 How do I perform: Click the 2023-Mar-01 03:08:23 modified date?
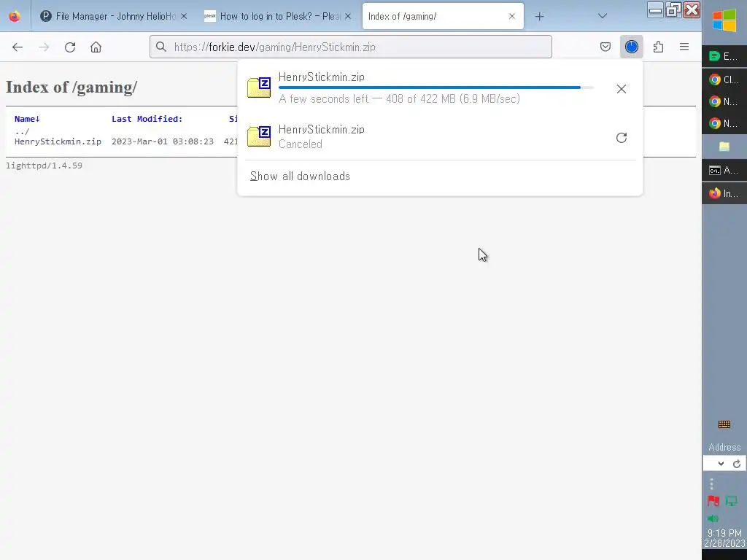click(x=163, y=141)
